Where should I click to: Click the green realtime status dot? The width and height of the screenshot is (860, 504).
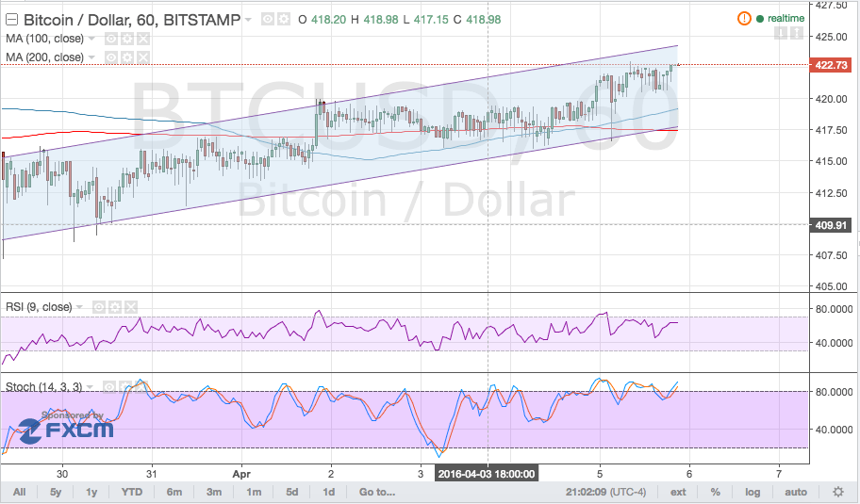pyautogui.click(x=760, y=19)
